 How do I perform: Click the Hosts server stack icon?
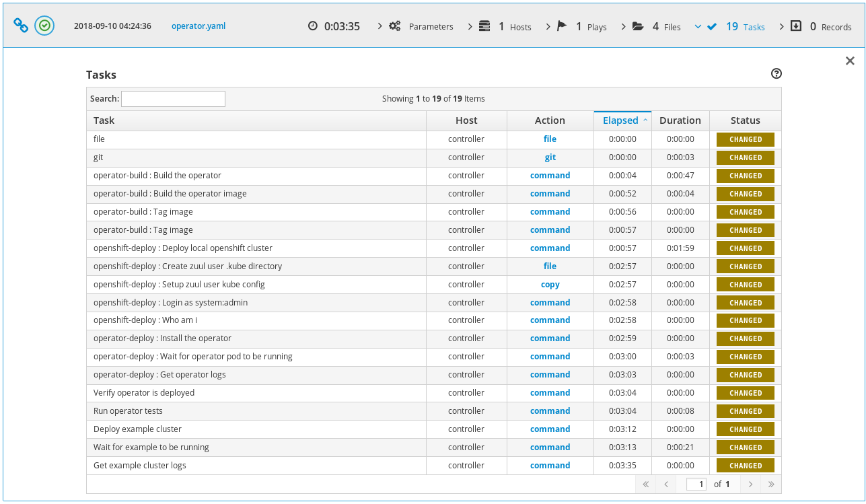(484, 26)
